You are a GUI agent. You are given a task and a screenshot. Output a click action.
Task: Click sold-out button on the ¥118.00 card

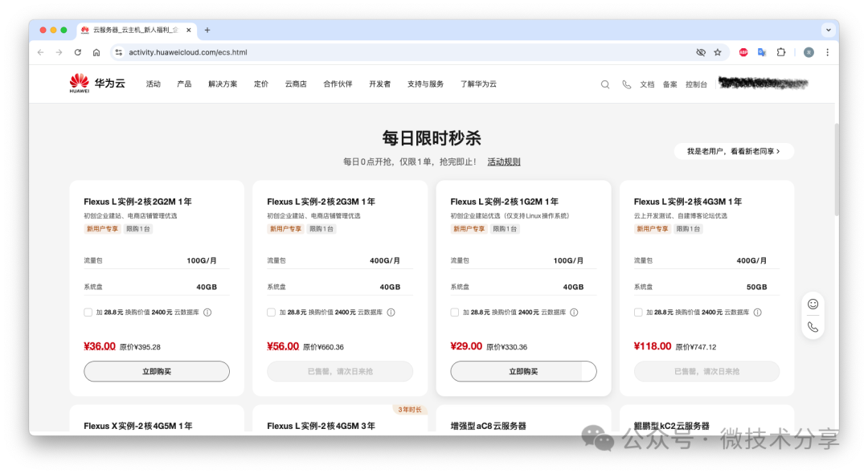click(x=706, y=371)
